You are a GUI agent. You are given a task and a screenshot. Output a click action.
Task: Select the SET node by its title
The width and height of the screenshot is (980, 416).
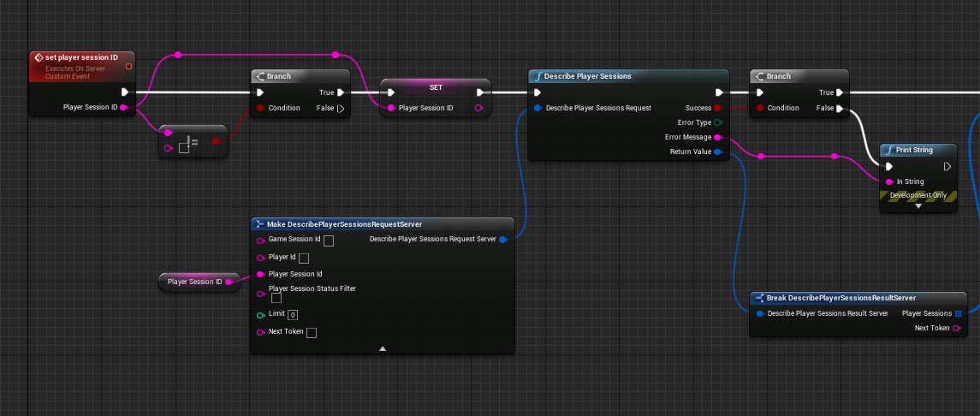436,87
